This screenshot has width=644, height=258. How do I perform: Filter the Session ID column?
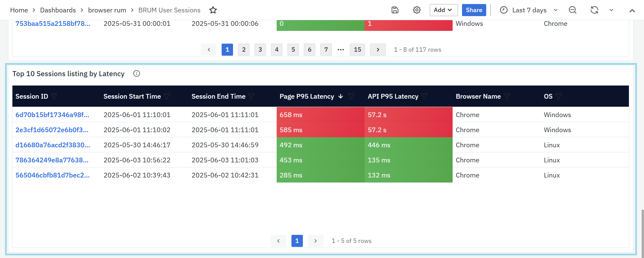[x=54, y=97]
